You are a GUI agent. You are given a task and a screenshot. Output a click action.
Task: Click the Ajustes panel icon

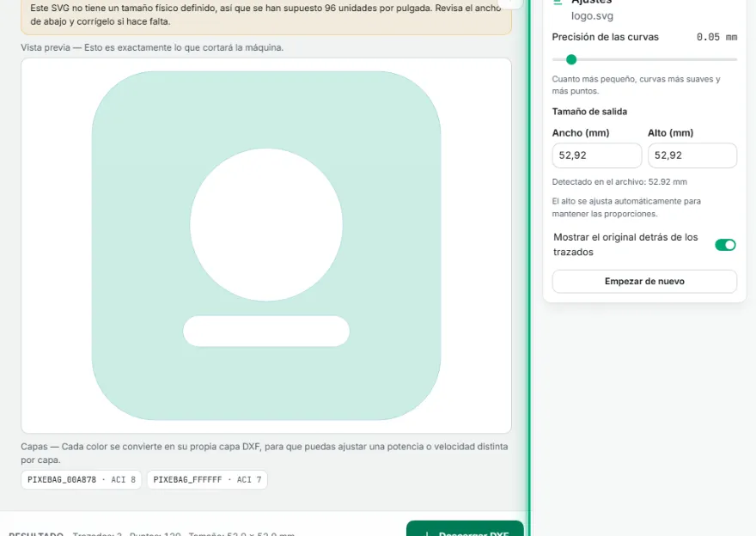click(x=558, y=2)
